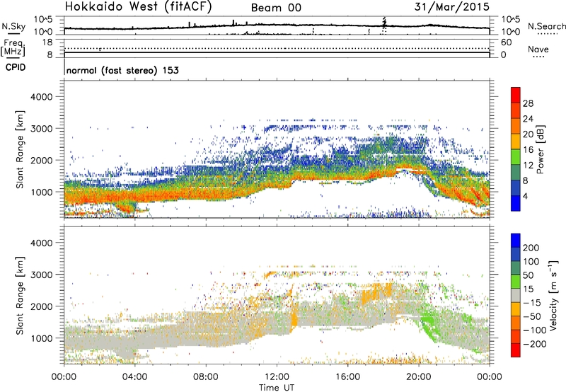
Task: Click the '100' value on Velocity colorbar
Action: pyautogui.click(x=531, y=262)
